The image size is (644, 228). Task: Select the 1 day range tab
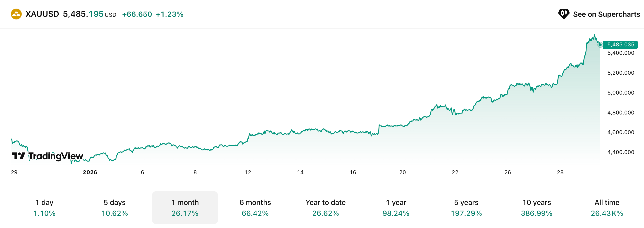tap(44, 207)
